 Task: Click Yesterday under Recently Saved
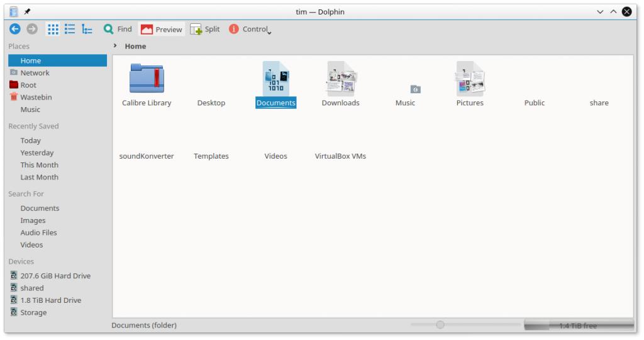[37, 152]
